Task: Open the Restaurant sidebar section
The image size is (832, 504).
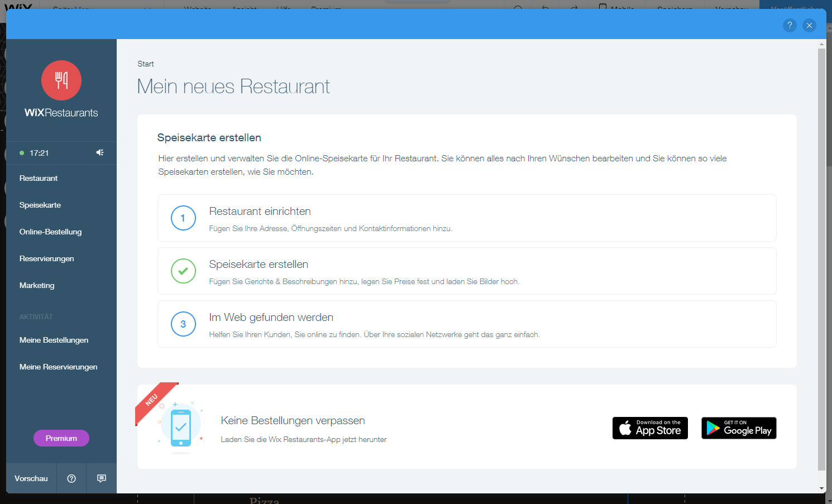Action: pyautogui.click(x=39, y=178)
